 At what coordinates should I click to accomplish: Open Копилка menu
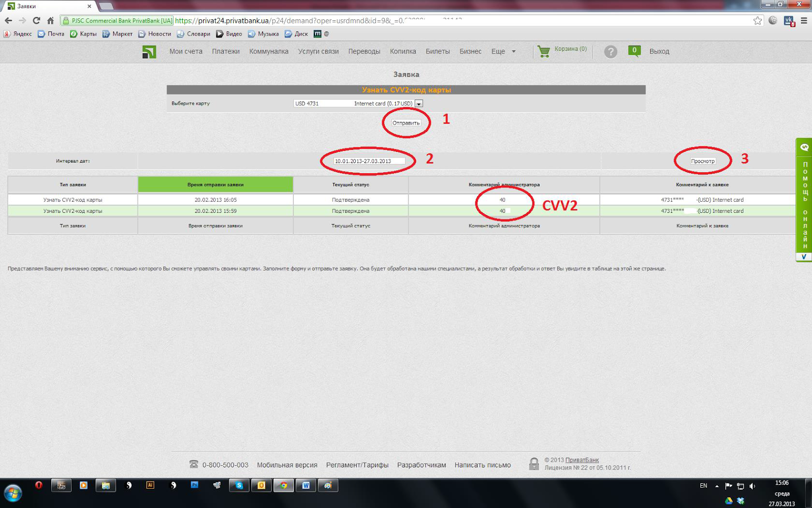click(x=403, y=51)
